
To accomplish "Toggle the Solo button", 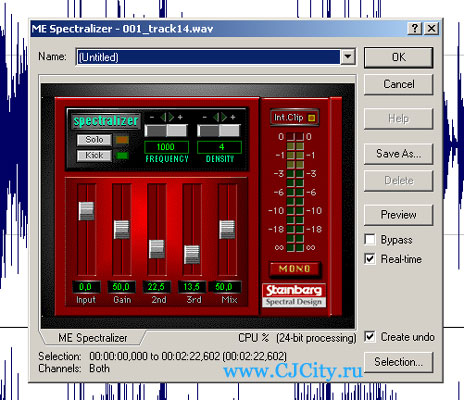I will (94, 140).
